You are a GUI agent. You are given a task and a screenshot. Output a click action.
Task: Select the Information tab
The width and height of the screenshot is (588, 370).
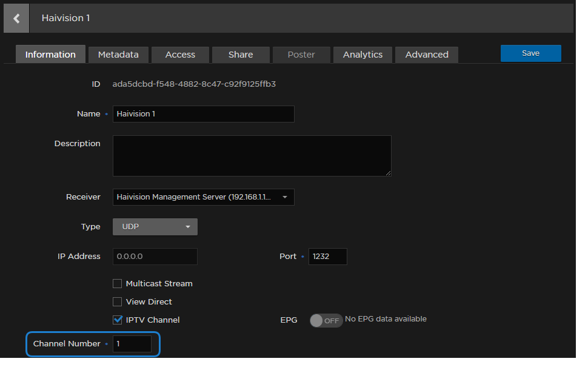pyautogui.click(x=50, y=55)
